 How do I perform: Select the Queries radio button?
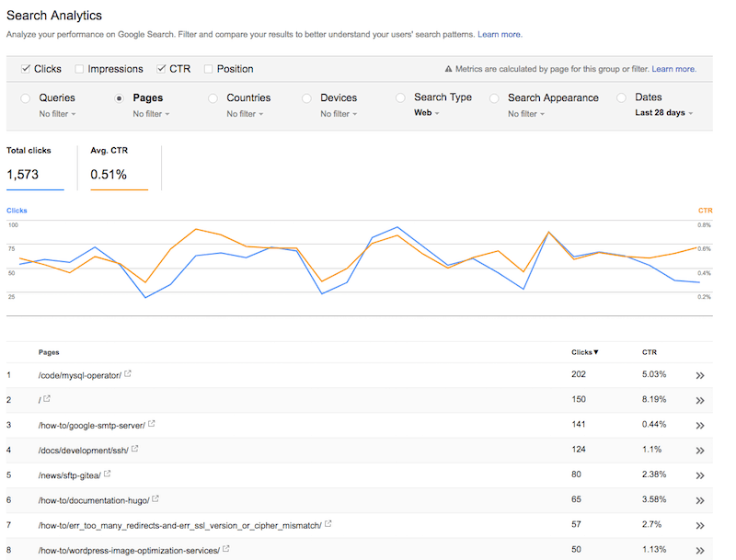(x=26, y=98)
